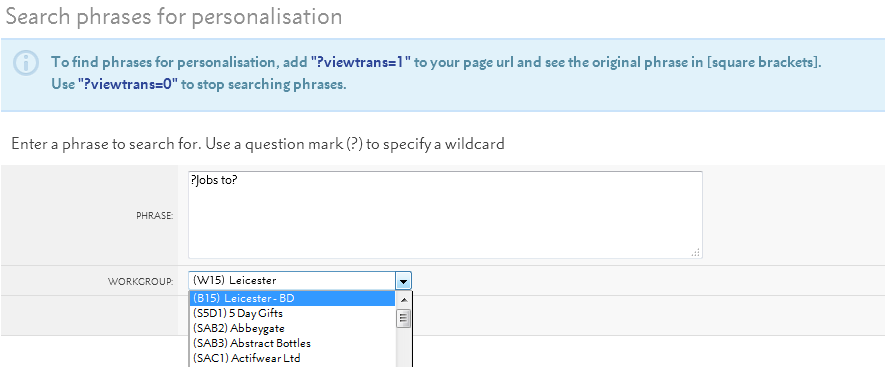Click the blue info circle icon
885x367 pixels.
26,63
